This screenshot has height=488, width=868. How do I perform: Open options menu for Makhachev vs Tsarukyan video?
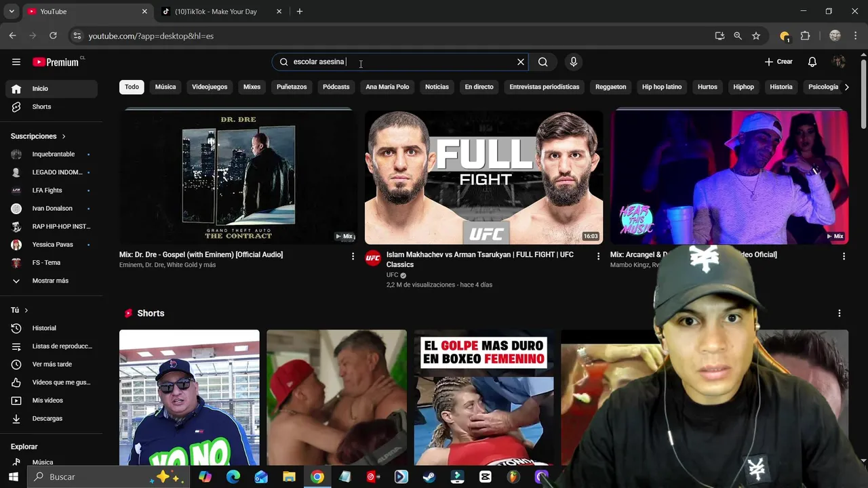point(598,256)
